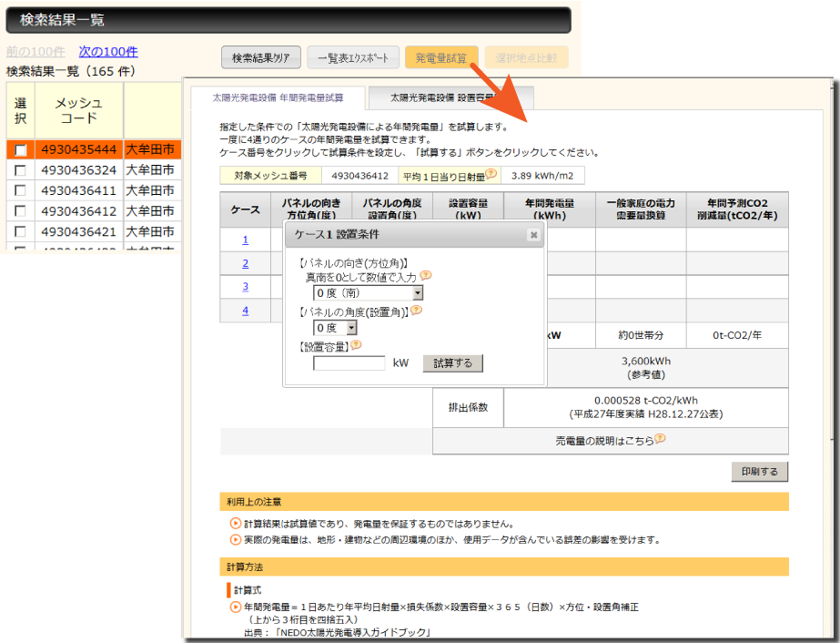Check the box for mesh 4930435444
The width and height of the screenshot is (840, 643).
20,150
